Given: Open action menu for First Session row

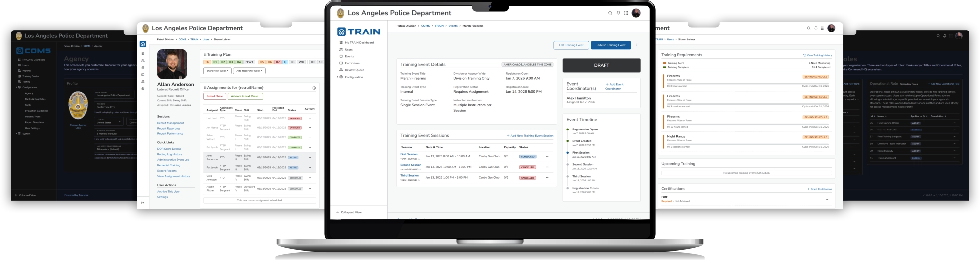Looking at the screenshot, I should point(547,156).
